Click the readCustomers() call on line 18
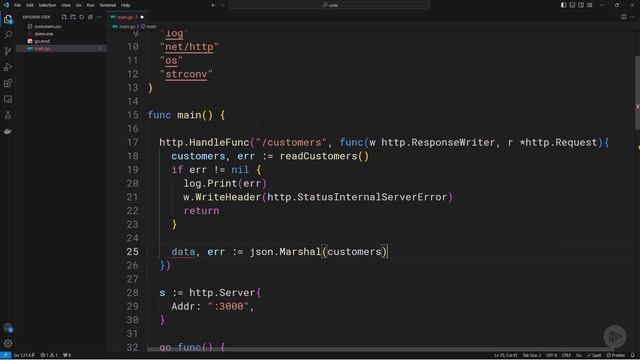Screen dimensions: 640x360 [x=324, y=156]
